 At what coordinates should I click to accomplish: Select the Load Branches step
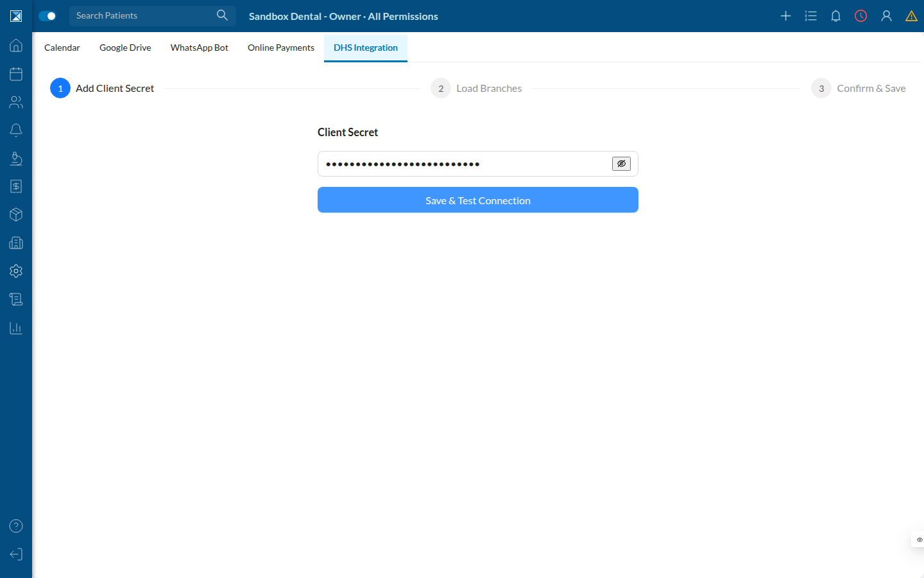(477, 88)
